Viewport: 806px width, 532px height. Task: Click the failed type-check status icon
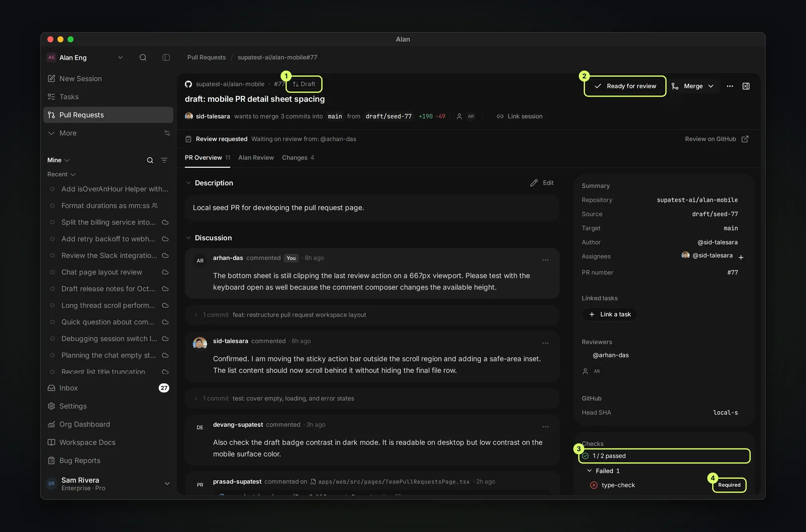(594, 485)
